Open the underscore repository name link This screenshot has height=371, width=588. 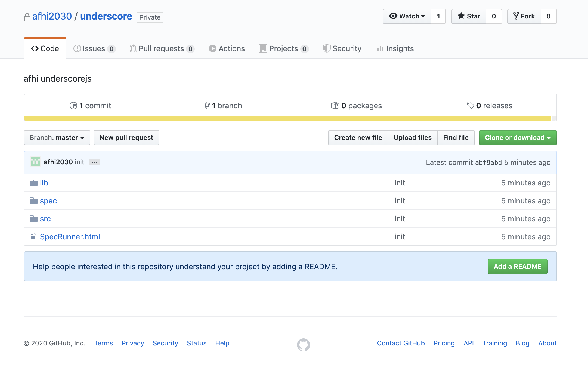tap(106, 16)
